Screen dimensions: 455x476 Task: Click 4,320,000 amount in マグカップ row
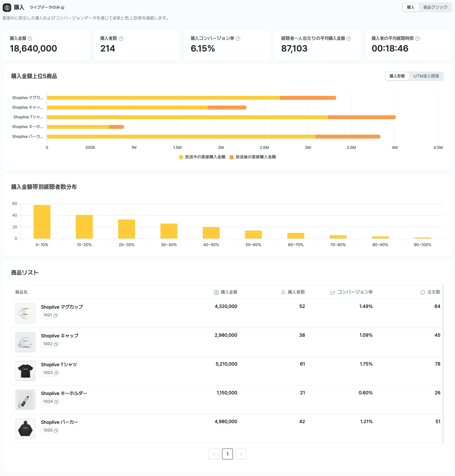[226, 306]
